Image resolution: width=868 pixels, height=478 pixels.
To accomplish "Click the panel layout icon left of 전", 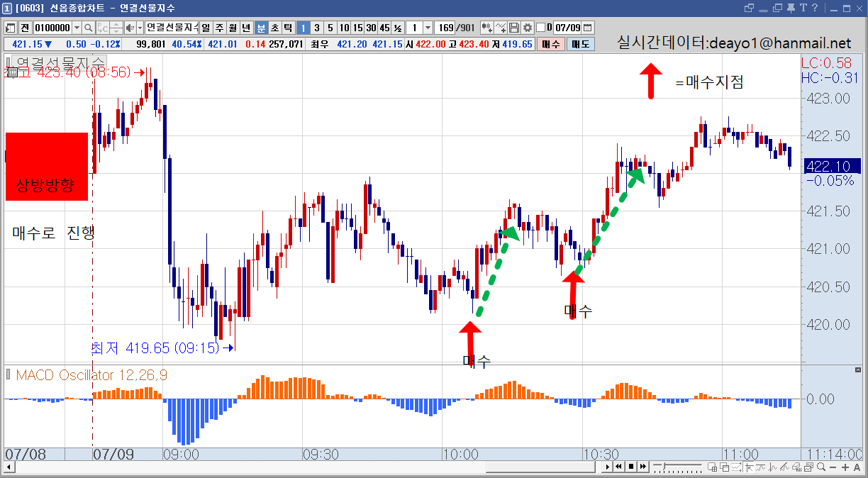I will 11,28.
